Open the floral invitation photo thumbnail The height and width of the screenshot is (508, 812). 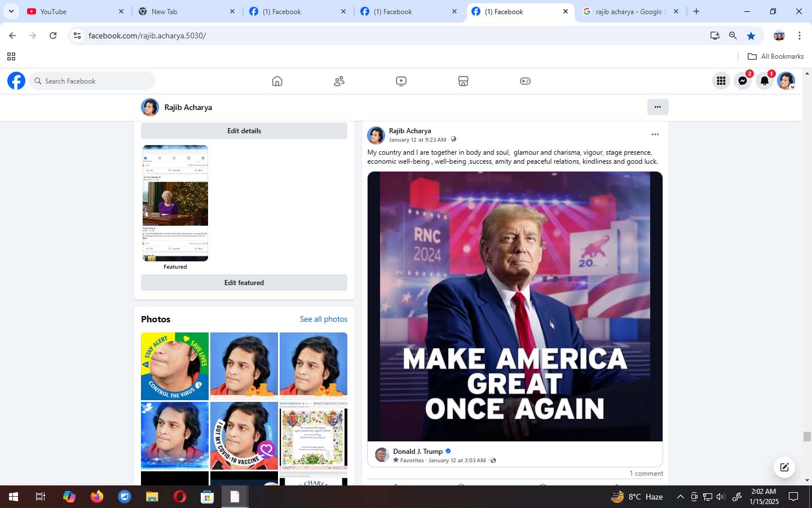[x=314, y=436]
